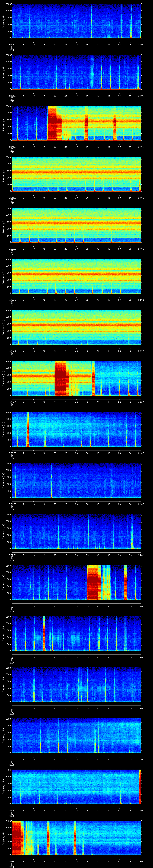The image size is (153, 868).
Task: Click the 16:25:00 start time label
Action: click(12, 198)
